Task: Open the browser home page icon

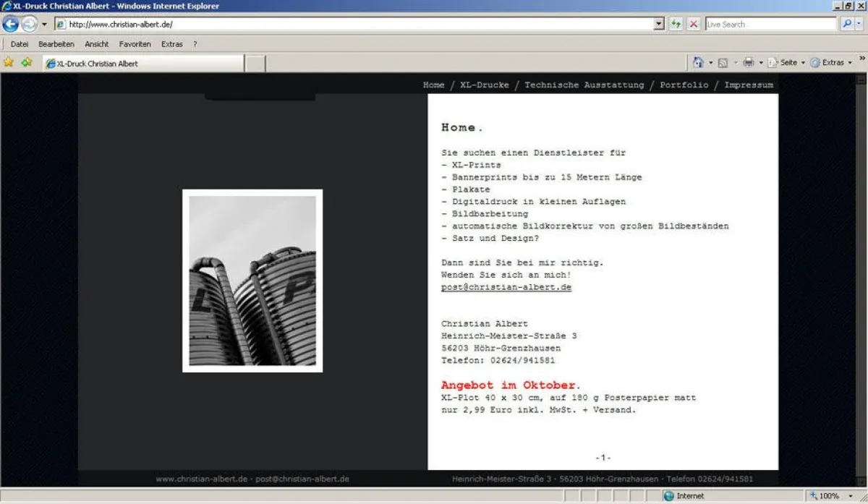Action: pyautogui.click(x=699, y=62)
